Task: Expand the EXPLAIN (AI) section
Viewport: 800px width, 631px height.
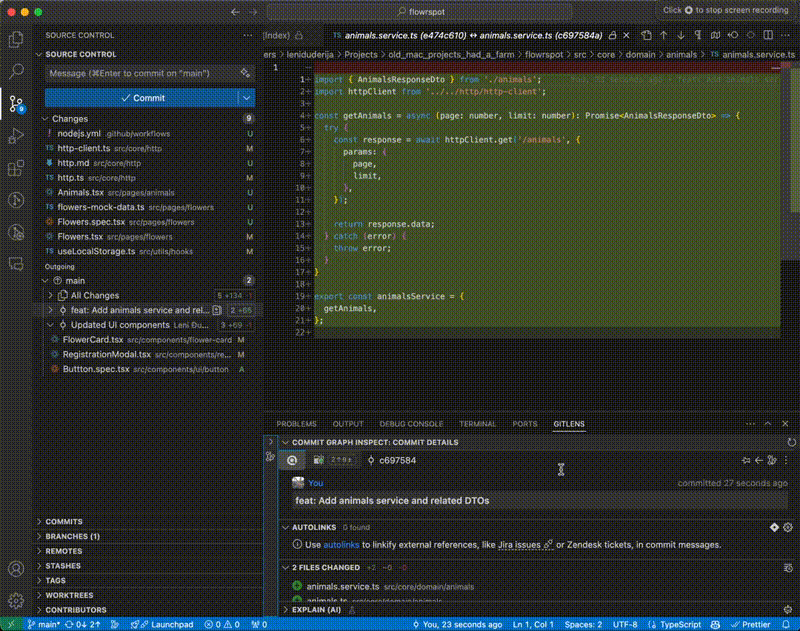Action: [x=316, y=610]
